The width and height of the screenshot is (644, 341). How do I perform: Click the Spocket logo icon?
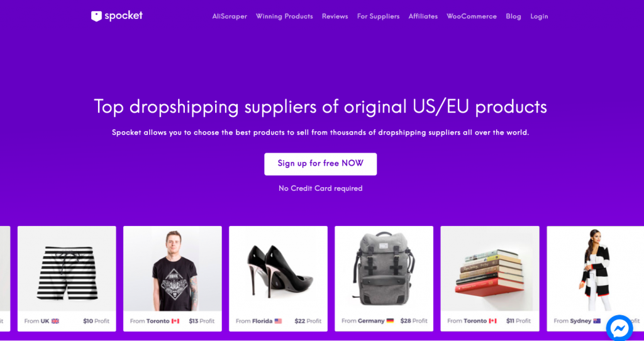96,16
